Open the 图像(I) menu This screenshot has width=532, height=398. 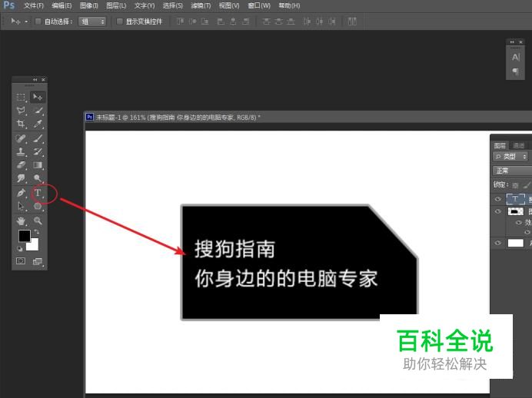pos(88,6)
